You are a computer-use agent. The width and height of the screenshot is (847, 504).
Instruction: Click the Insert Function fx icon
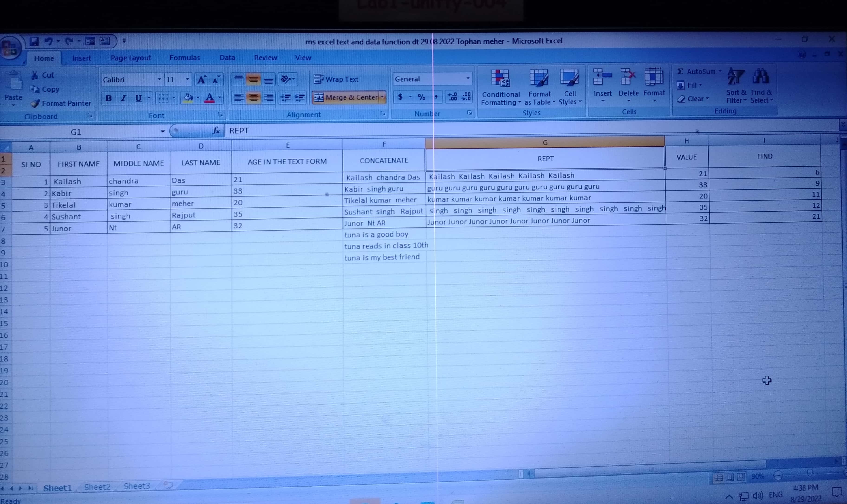coord(216,131)
